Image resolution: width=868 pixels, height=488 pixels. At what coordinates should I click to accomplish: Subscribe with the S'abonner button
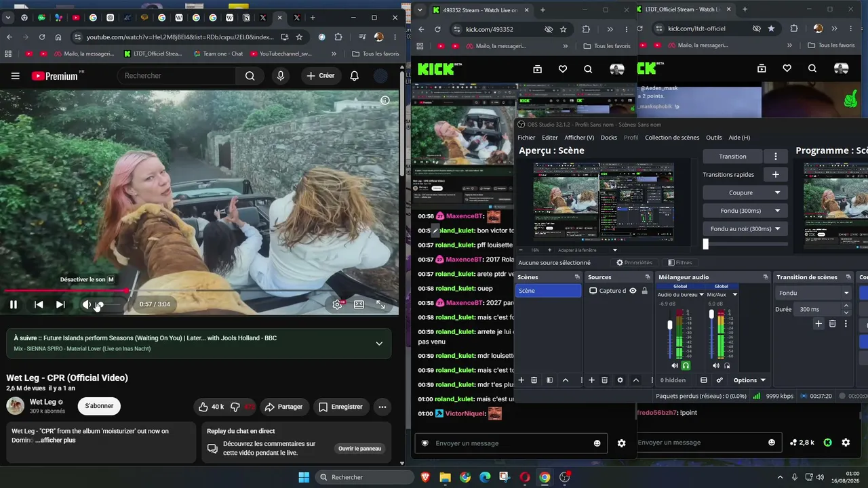tap(99, 406)
